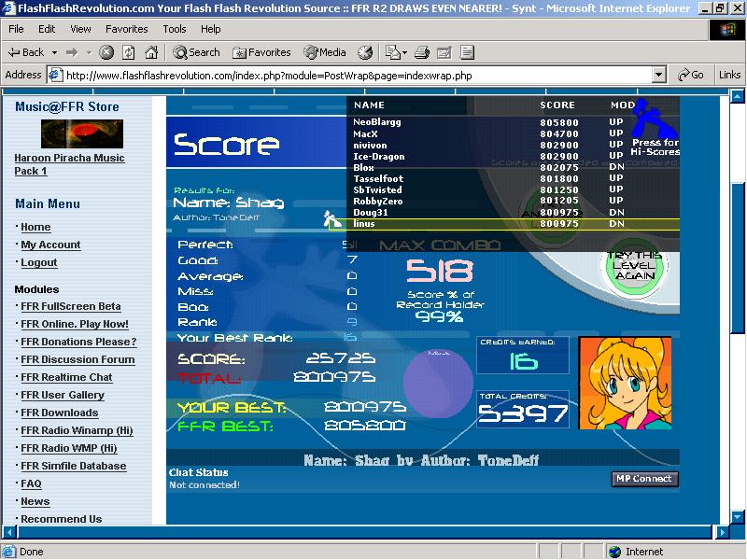Go to the Home page icon
Viewport: 747px width, 560px height.
[x=151, y=52]
